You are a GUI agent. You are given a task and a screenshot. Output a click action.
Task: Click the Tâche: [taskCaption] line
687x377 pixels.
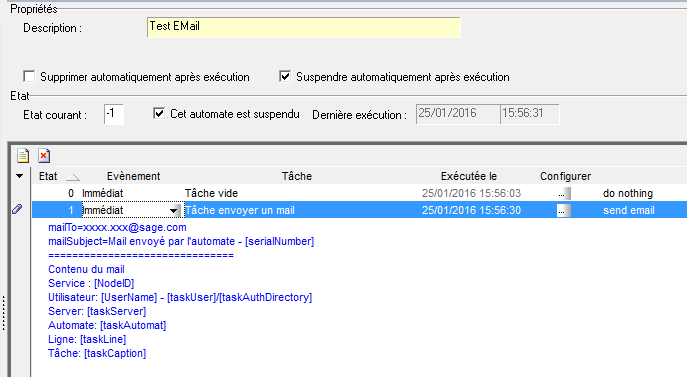tap(97, 353)
